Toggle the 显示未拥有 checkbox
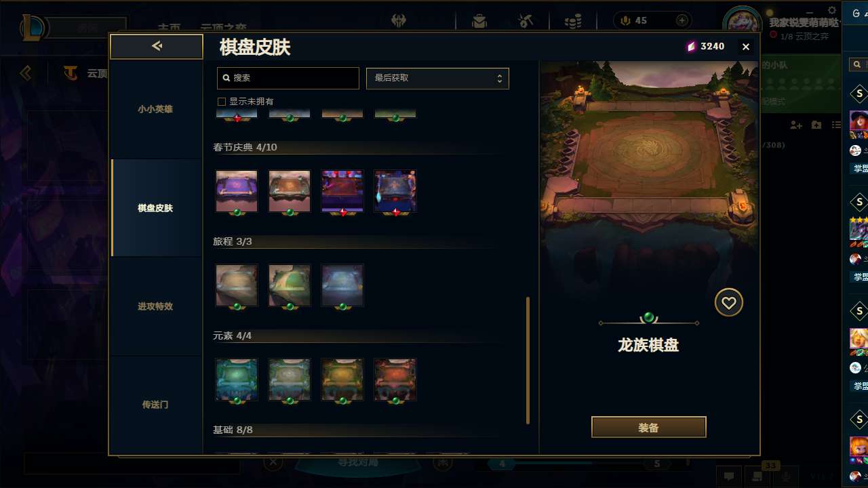This screenshot has width=868, height=488. pyautogui.click(x=221, y=102)
